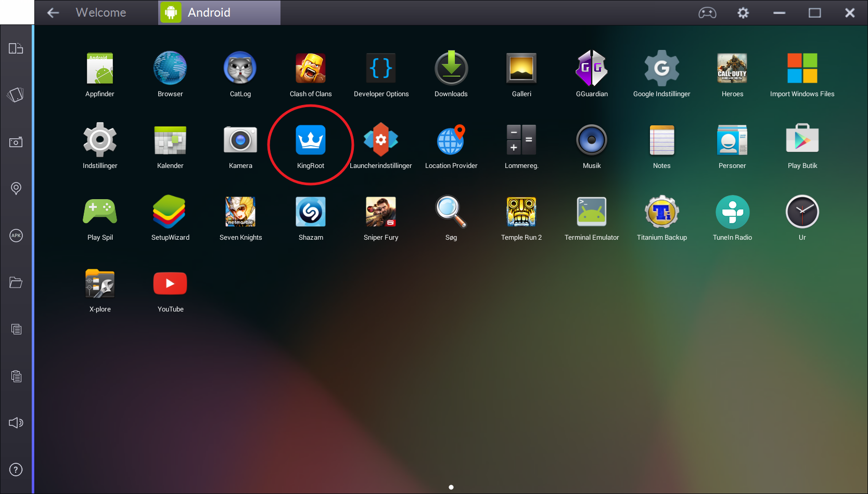Select the Android tab
This screenshot has height=494, width=868.
coord(219,12)
